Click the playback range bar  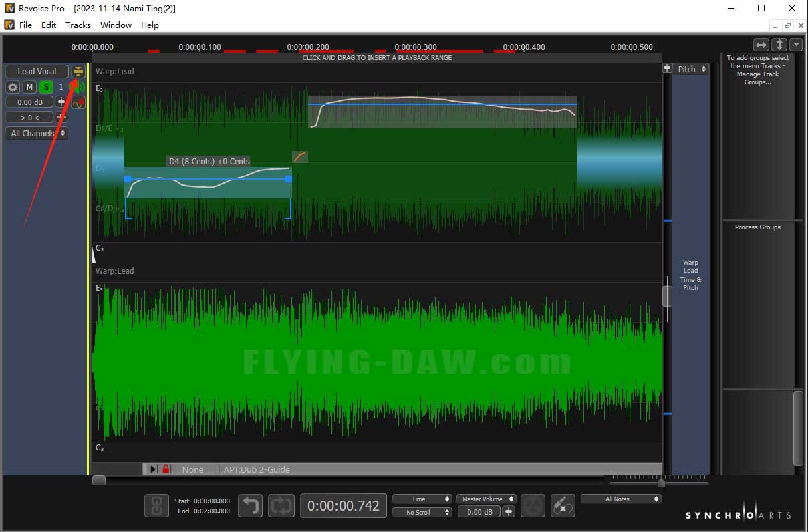377,58
